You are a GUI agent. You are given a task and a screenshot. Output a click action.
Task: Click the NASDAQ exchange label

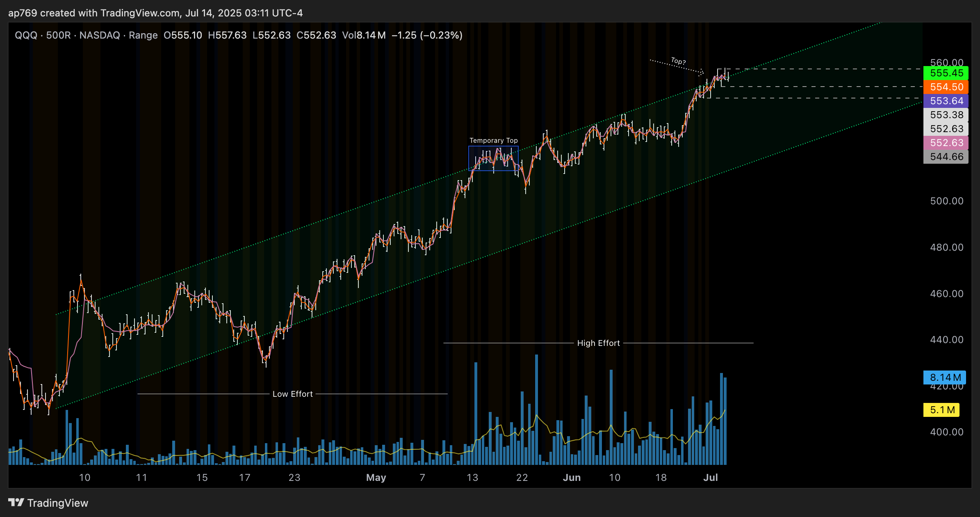click(100, 35)
